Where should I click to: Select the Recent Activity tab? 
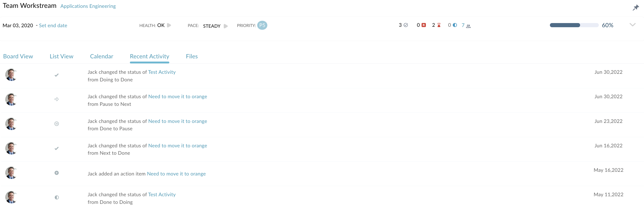click(149, 56)
